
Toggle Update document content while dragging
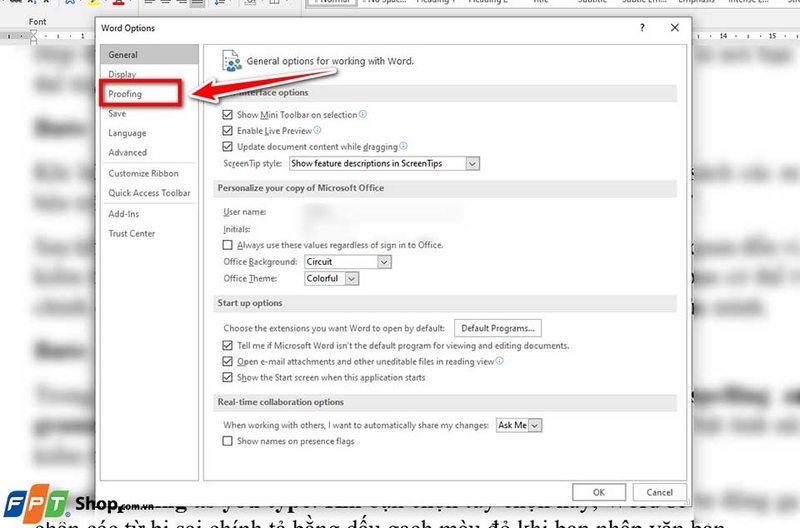(x=228, y=146)
